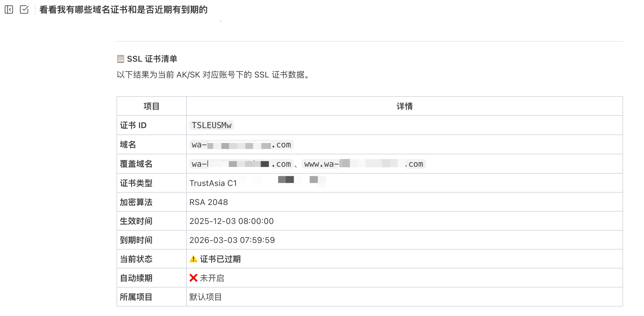Collapse the sidebar panel icon
Screen dimensions: 644x316
(9, 10)
